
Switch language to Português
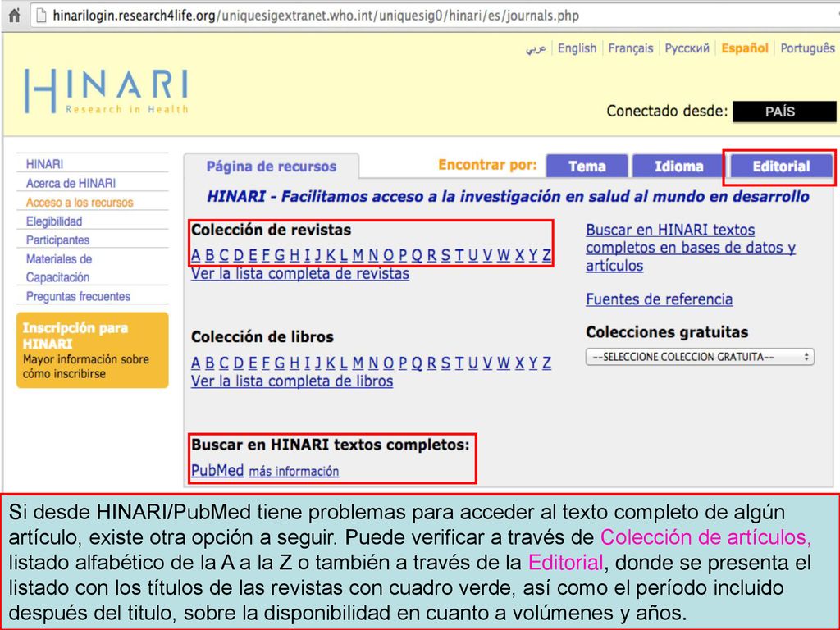point(807,48)
